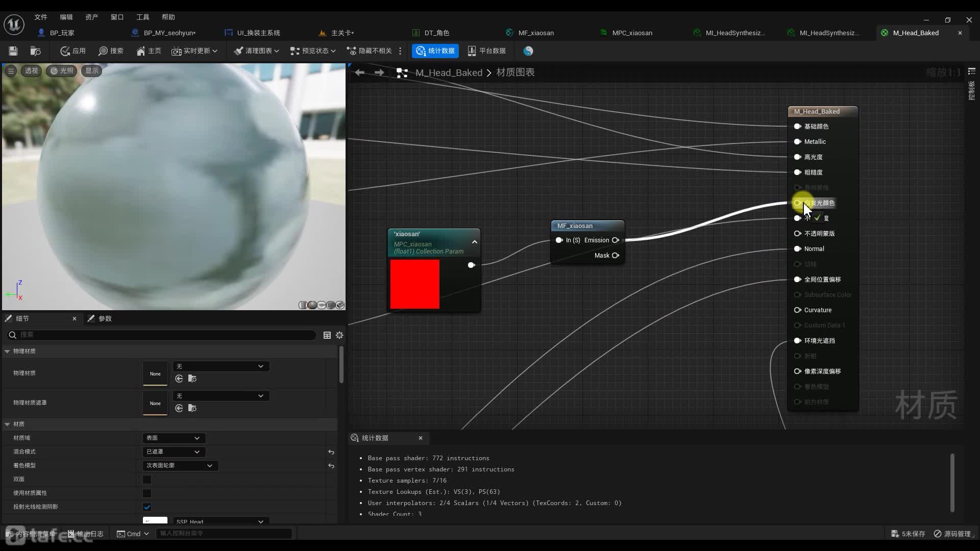Viewport: 980px width, 551px height.
Task: Open the 显示 show menu in viewport
Action: pyautogui.click(x=92, y=71)
